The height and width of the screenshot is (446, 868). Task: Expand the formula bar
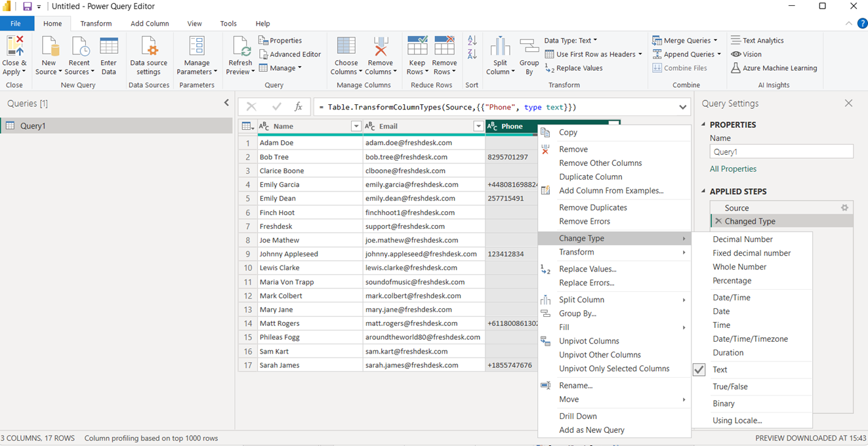[x=683, y=107]
